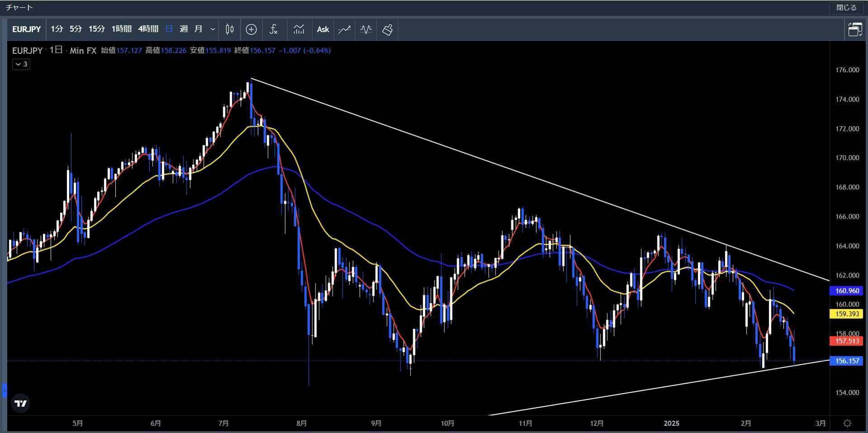This screenshot has width=868, height=433.
Task: Toggle the Ask price button
Action: [x=323, y=29]
